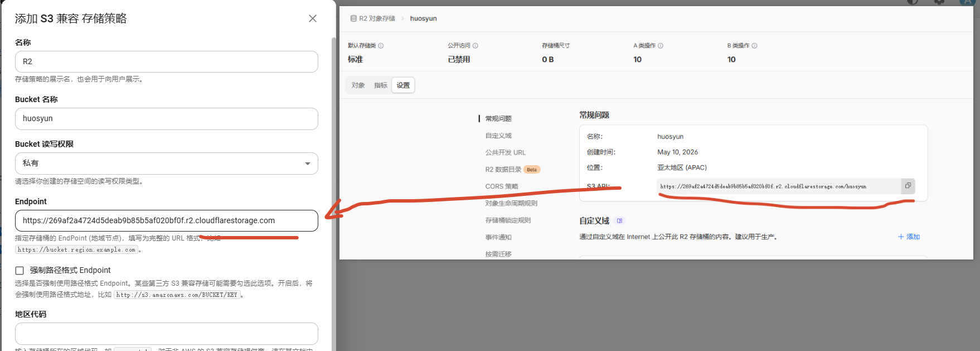Switch to the 对象 tab
Image resolution: width=980 pixels, height=351 pixels.
[358, 85]
